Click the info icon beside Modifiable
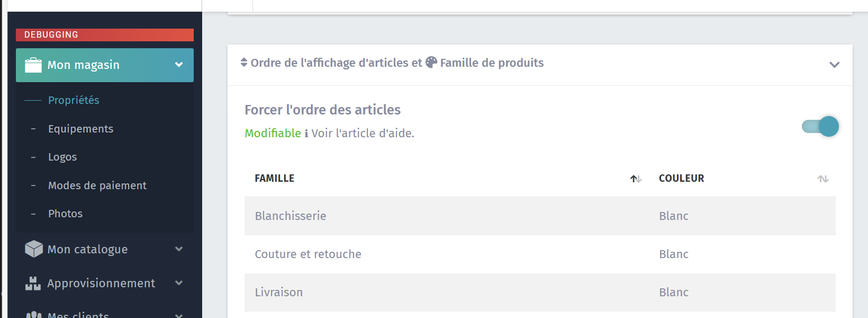 point(306,134)
